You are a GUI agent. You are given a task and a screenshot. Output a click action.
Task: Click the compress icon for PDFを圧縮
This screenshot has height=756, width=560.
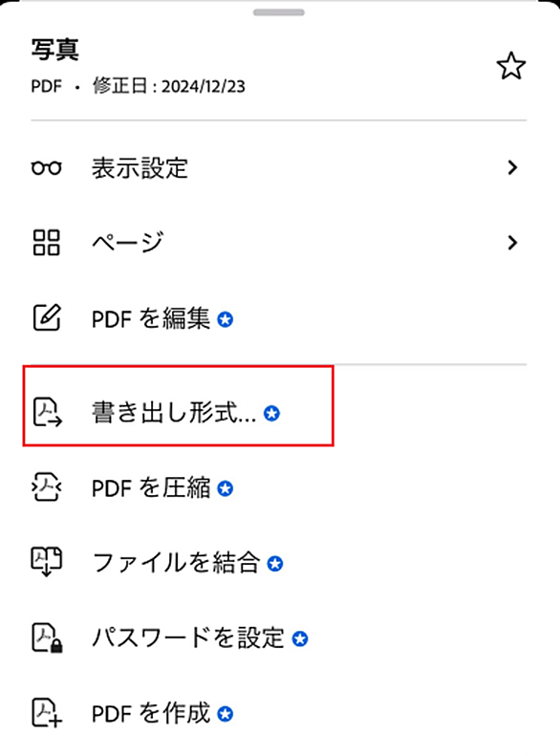pos(46,487)
